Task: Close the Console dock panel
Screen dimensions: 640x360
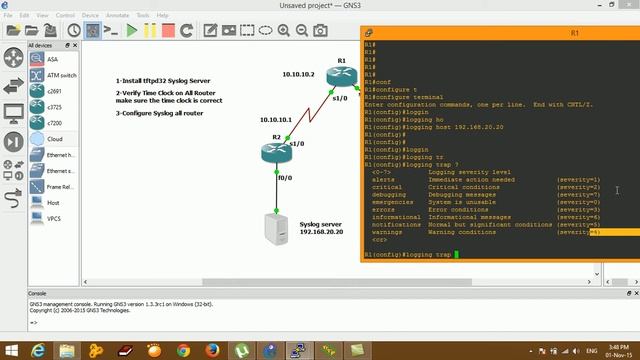Action: pyautogui.click(x=636, y=293)
